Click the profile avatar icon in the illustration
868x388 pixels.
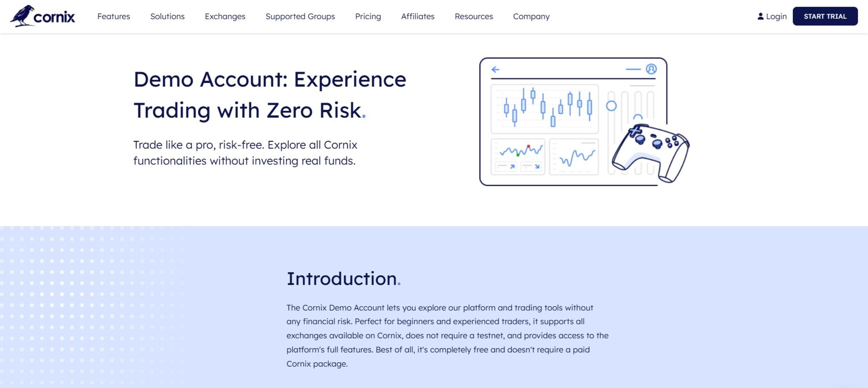[x=651, y=69]
